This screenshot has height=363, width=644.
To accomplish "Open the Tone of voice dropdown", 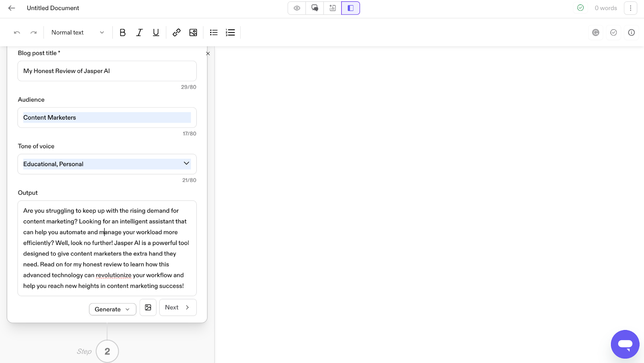I will point(107,164).
